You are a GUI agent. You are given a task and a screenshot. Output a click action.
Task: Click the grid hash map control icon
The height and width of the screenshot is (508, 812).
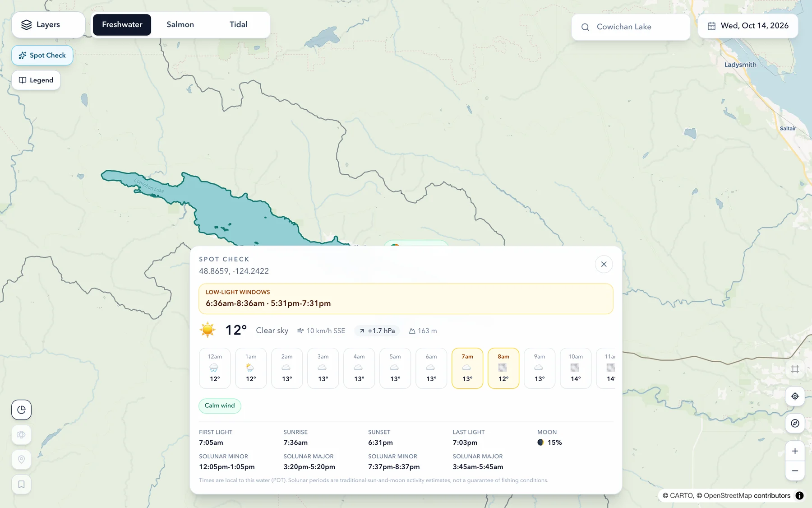[x=795, y=369]
